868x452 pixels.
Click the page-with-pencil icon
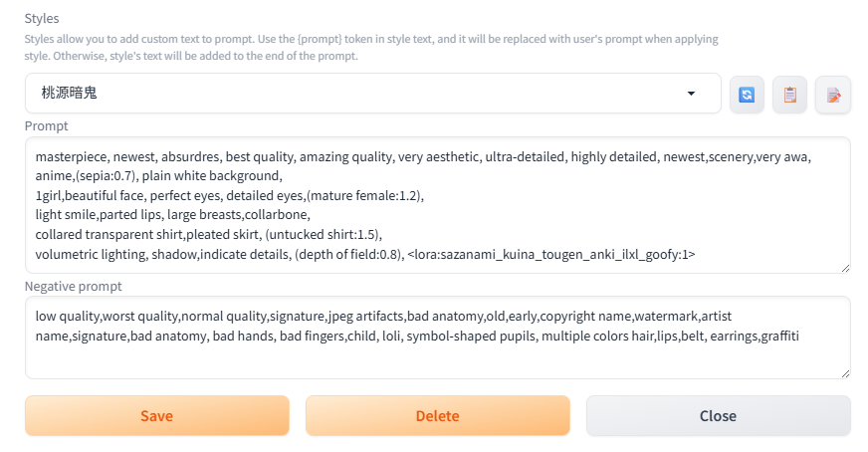[833, 95]
